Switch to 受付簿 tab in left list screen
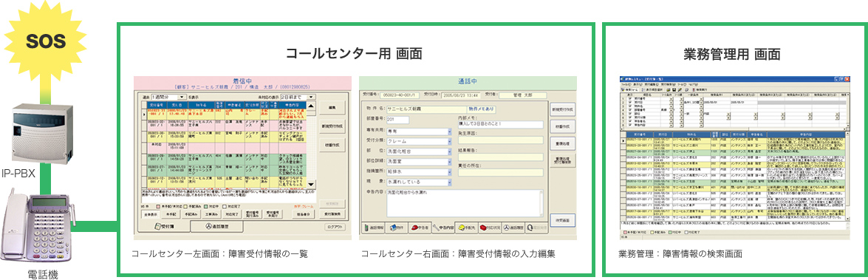Screen dimensions: 868x280 click(164, 226)
